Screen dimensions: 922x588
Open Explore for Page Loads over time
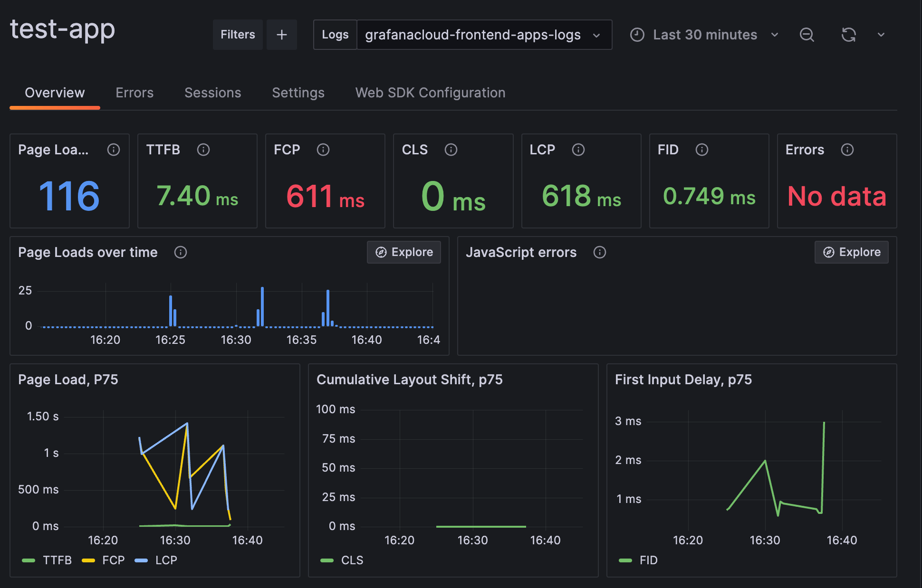403,252
